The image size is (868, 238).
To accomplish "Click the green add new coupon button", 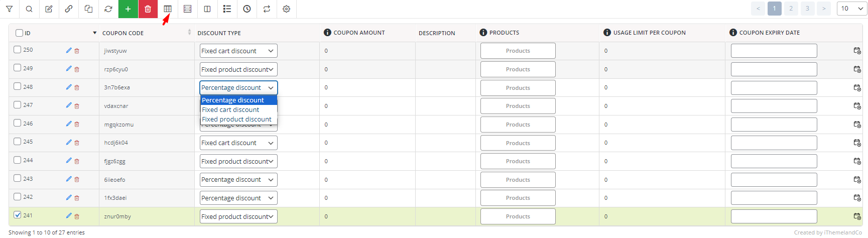I will 128,9.
